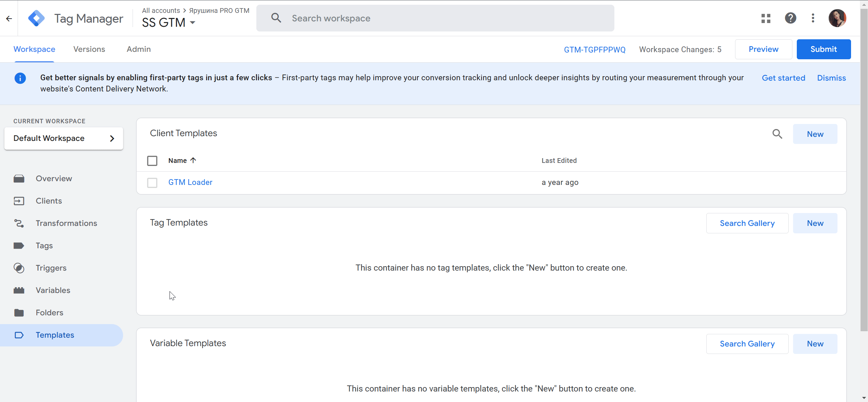Click the back arrow icon
This screenshot has width=868, height=402.
[9, 19]
